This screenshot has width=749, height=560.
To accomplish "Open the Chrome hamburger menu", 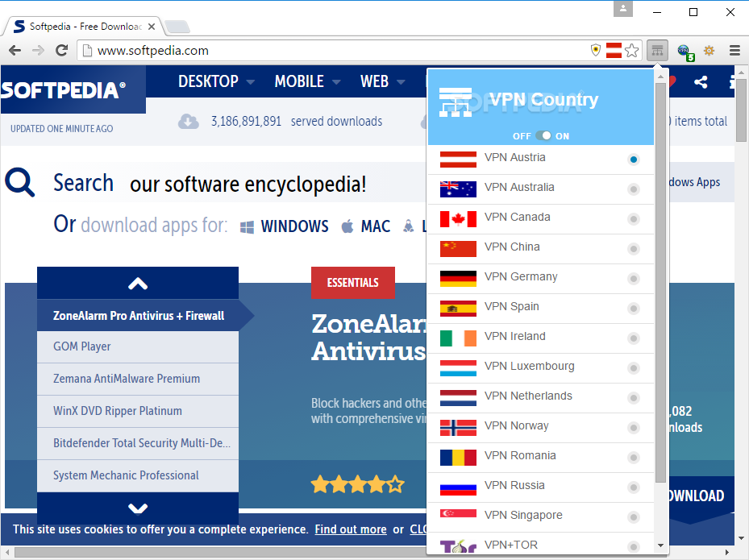I will (734, 50).
